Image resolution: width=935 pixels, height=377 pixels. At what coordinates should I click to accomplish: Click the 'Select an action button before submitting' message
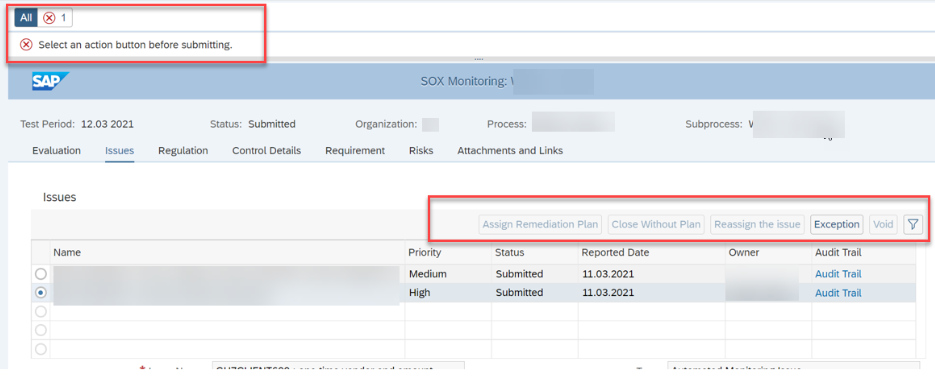135,45
